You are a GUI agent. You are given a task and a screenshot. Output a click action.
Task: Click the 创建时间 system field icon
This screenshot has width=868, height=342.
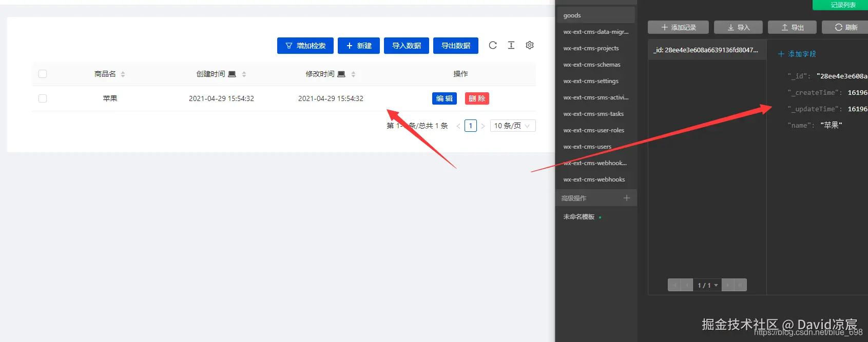click(x=232, y=74)
